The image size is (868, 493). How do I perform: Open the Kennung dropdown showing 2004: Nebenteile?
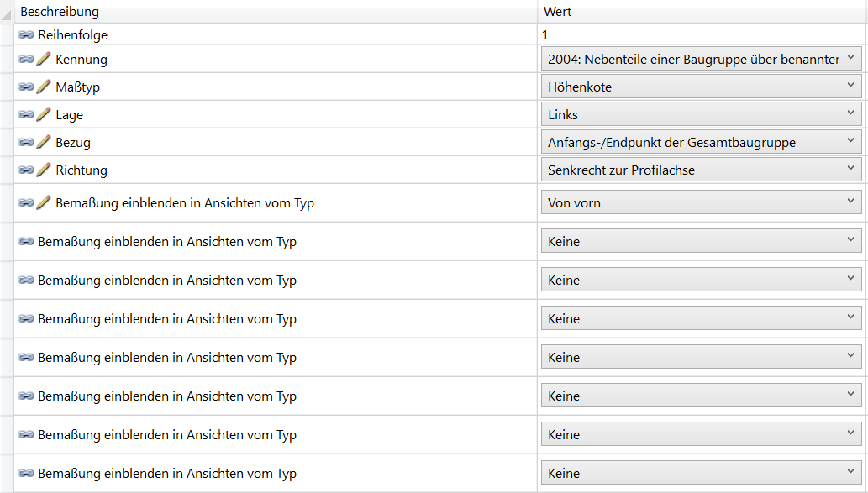[701, 59]
